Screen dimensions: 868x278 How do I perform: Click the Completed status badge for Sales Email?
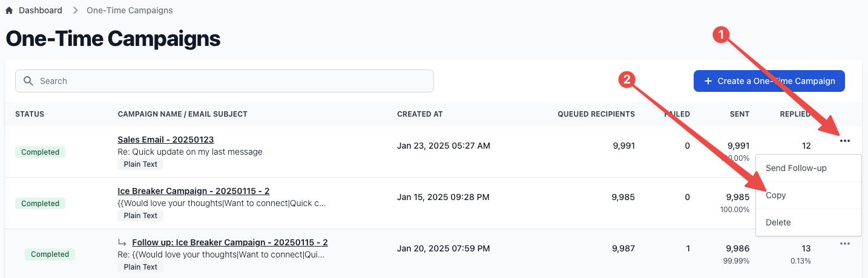(x=40, y=152)
